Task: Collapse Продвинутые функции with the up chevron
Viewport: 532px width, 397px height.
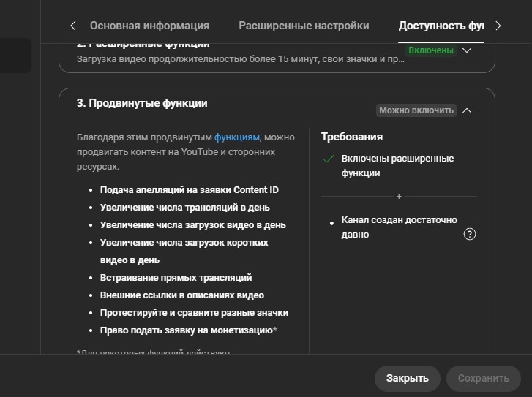Action: pyautogui.click(x=468, y=110)
